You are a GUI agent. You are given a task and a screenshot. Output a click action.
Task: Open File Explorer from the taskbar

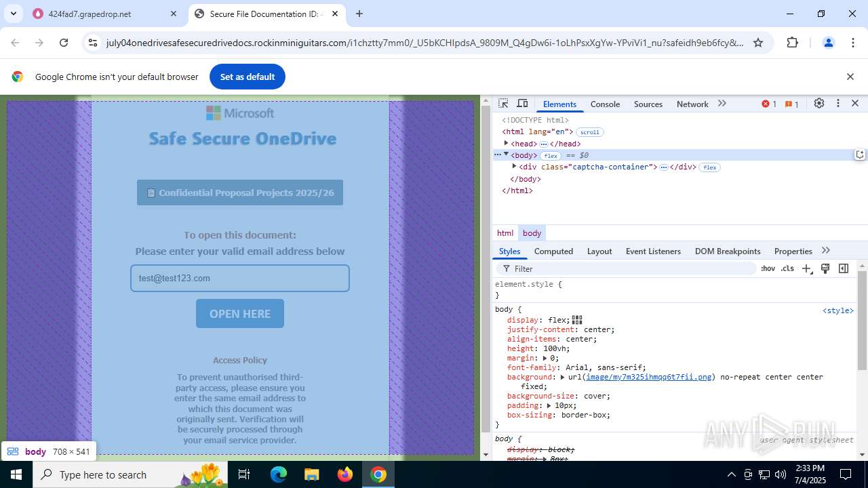tap(311, 474)
